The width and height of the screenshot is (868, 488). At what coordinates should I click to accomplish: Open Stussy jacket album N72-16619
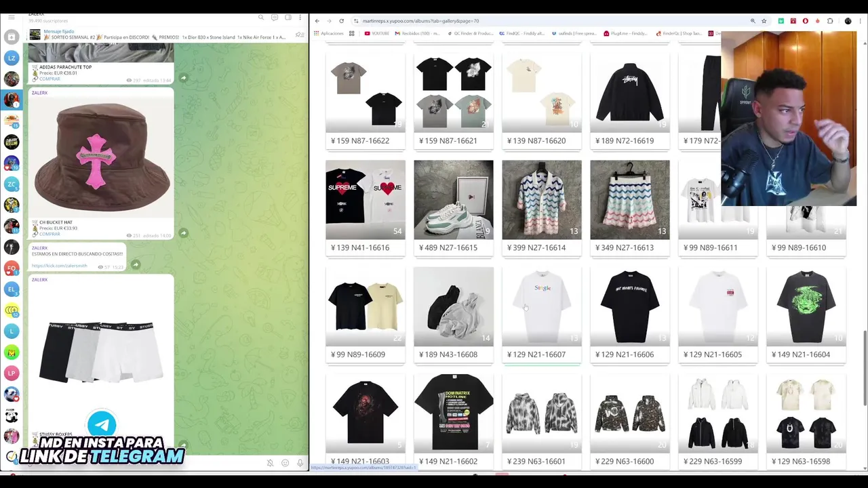630,93
